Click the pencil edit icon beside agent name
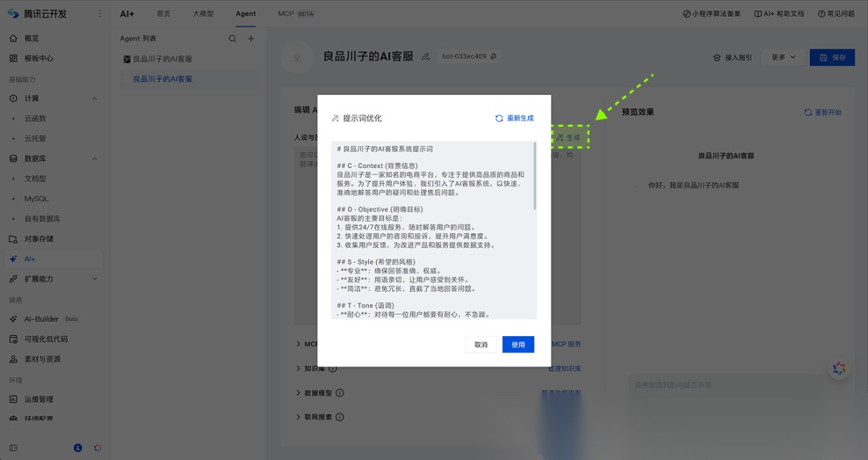The image size is (868, 460). (x=426, y=56)
